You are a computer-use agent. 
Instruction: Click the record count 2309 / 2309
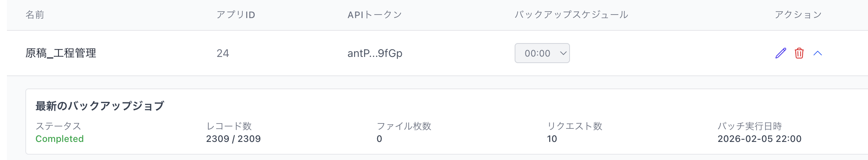click(233, 139)
